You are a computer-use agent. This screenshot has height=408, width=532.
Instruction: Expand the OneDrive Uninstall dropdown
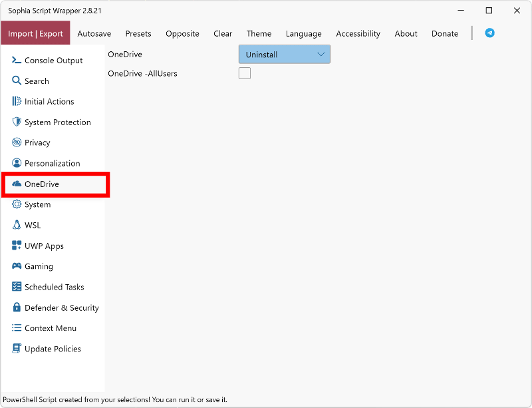point(284,55)
